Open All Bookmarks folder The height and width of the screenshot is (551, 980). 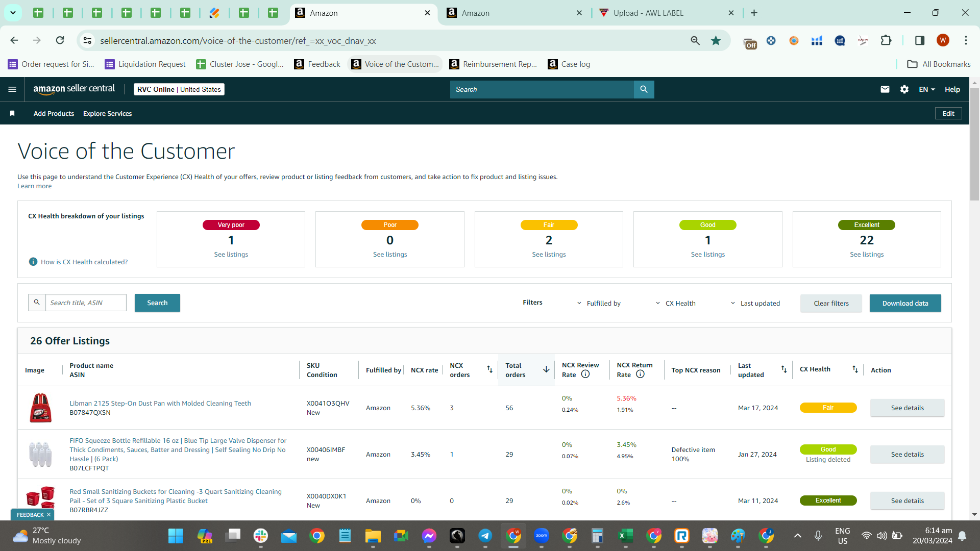(939, 64)
